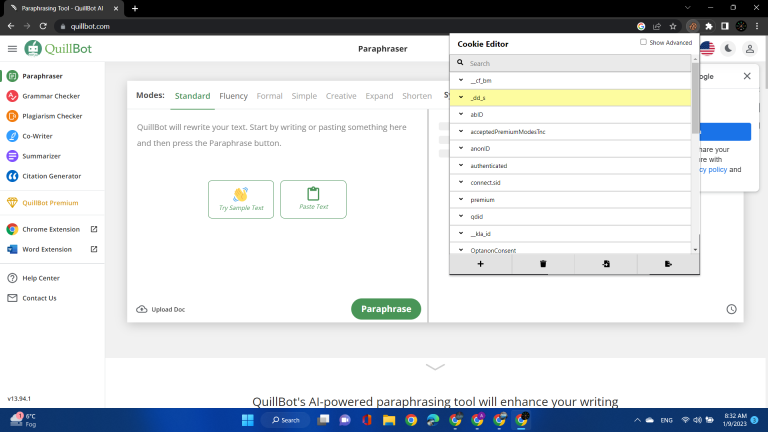Image resolution: width=768 pixels, height=432 pixels.
Task: Click the export cookies icon
Action: (x=668, y=264)
